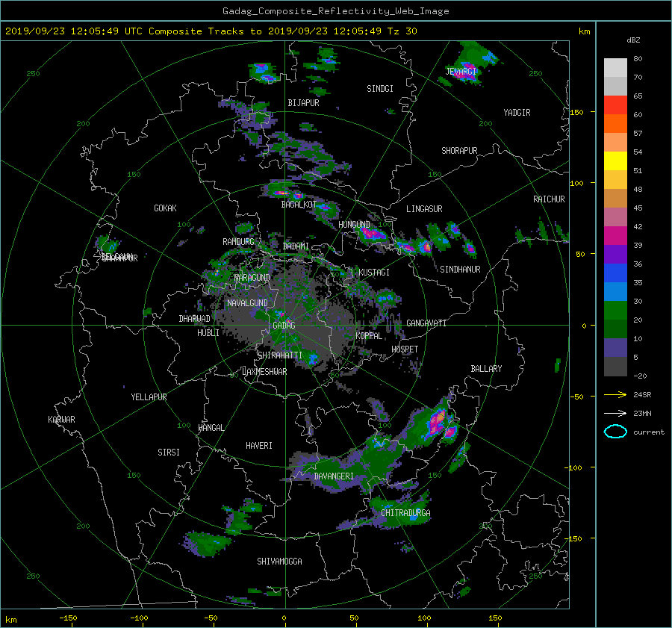Viewport: 672px width, 628px height.
Task: Click the HUNGUND town label
Action: [x=354, y=225]
